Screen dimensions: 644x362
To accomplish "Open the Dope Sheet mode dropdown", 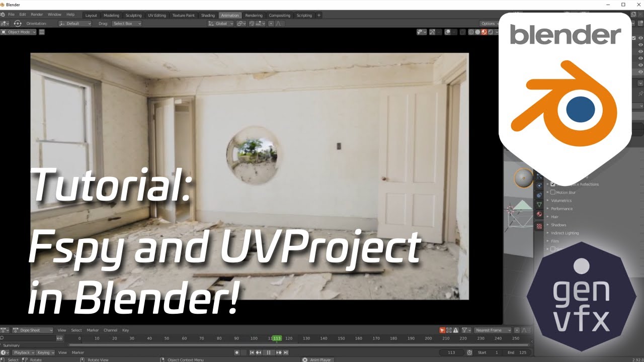I will (33, 330).
